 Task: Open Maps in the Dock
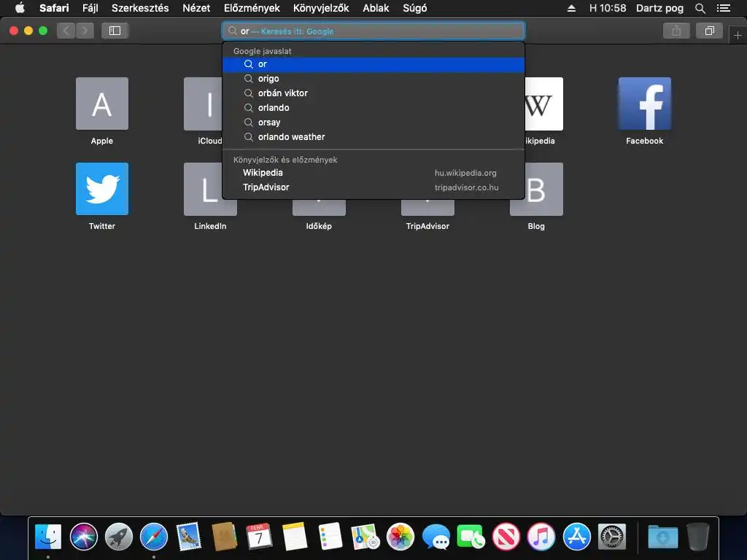365,537
